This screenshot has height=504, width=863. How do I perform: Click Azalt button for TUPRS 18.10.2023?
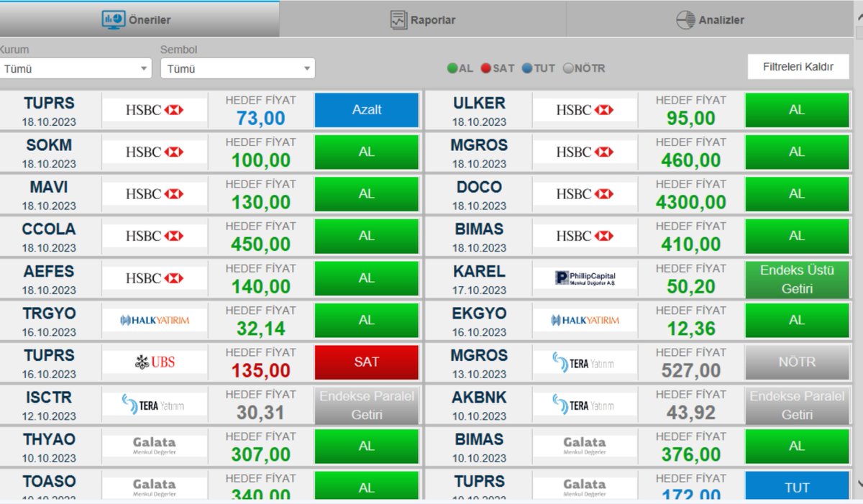coord(367,110)
